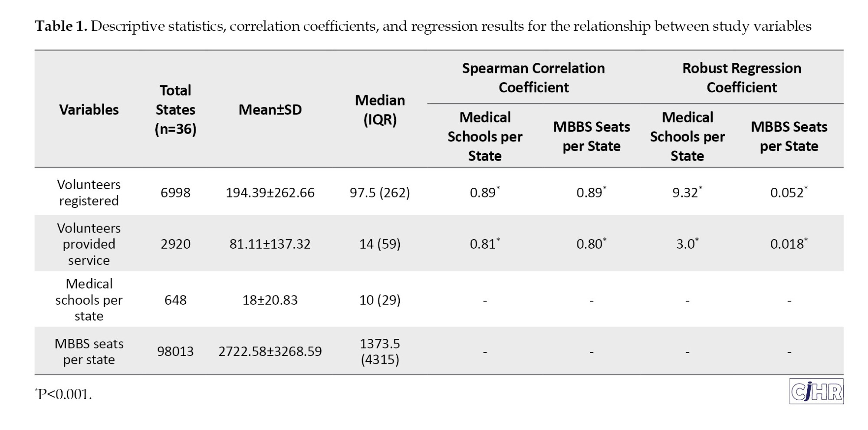
Task: Click the Median (IQR) column header
Action: [x=380, y=110]
